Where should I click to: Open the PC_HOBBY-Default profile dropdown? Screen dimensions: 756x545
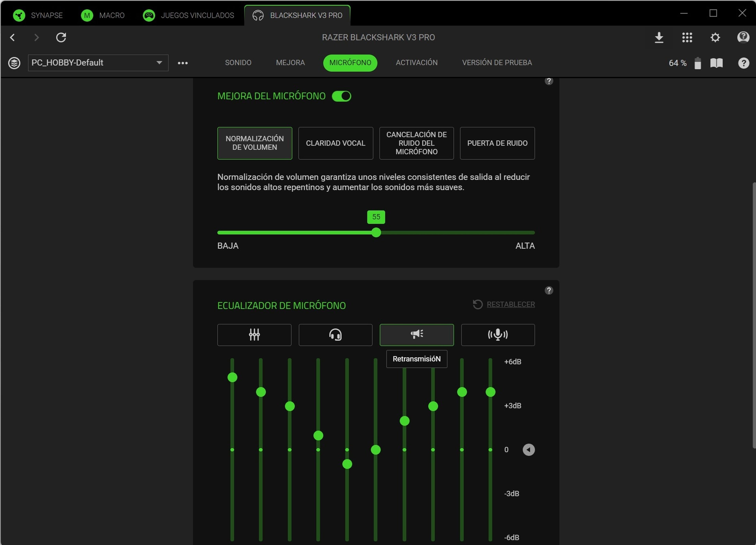click(x=98, y=63)
